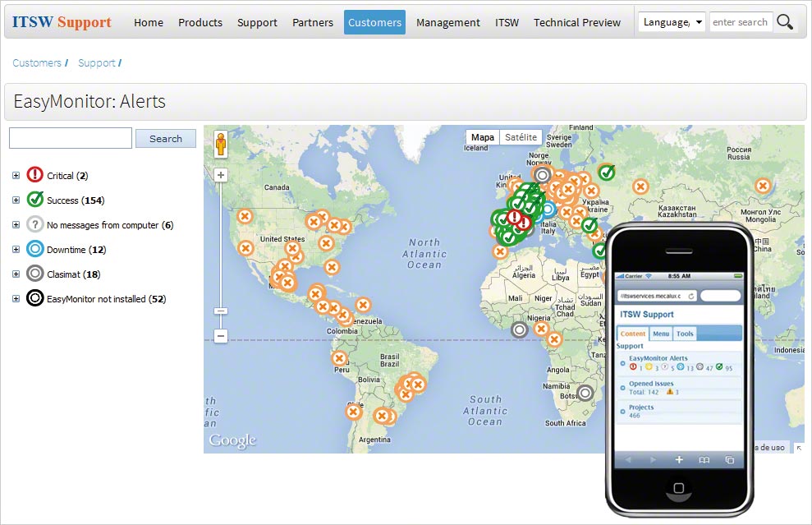Click the Search button beside the filter box

point(166,138)
